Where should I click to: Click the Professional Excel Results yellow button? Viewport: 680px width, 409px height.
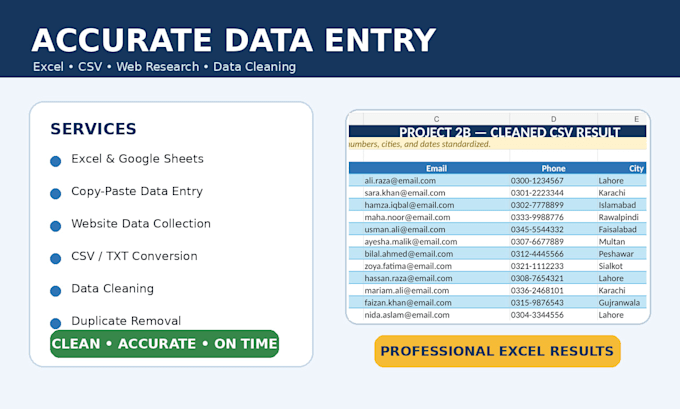click(497, 351)
